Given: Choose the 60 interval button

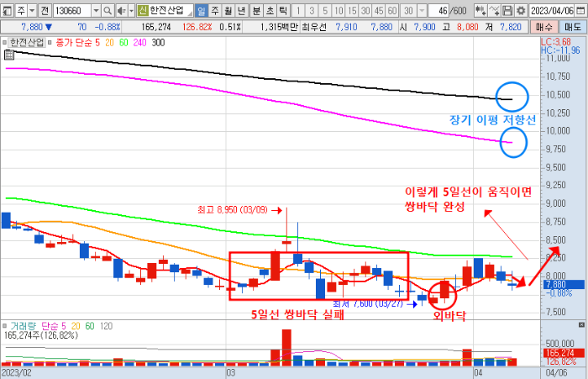Looking at the screenshot, I should coord(392,11).
